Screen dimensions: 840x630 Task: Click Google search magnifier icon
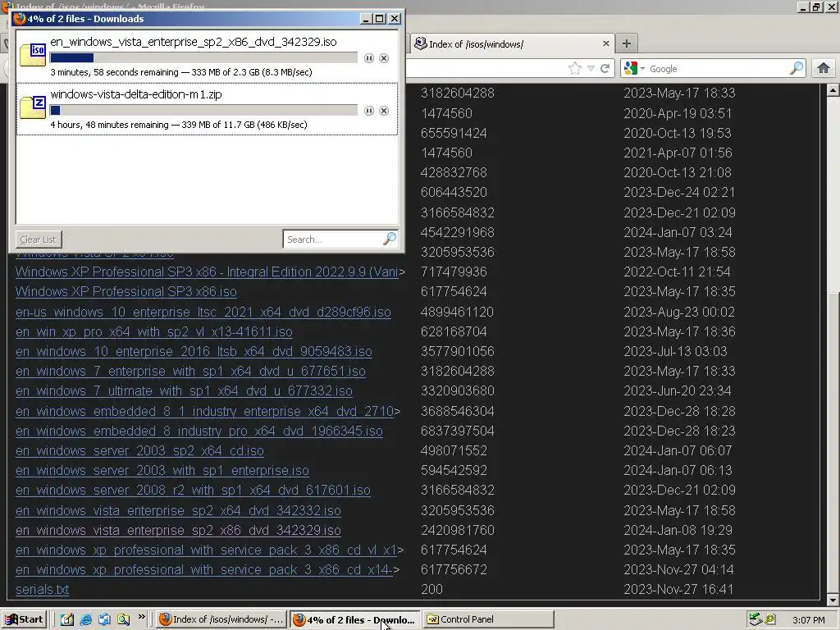tap(797, 69)
